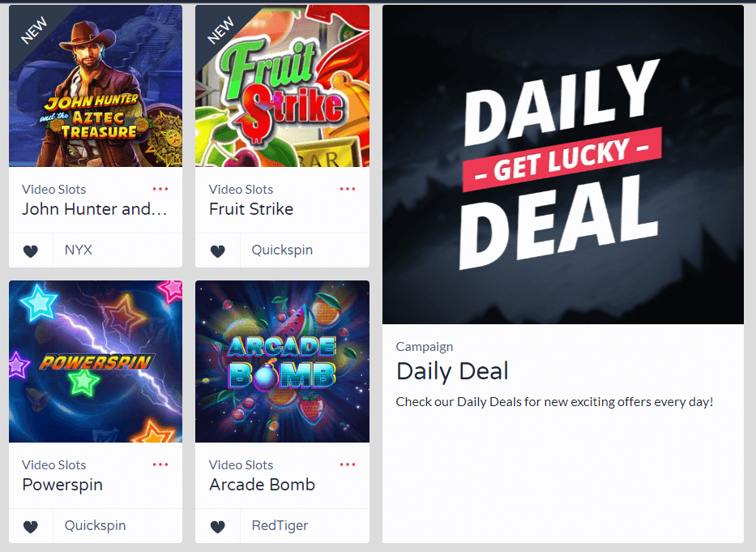Open the Daily Deal Get Lucky banner

(563, 165)
